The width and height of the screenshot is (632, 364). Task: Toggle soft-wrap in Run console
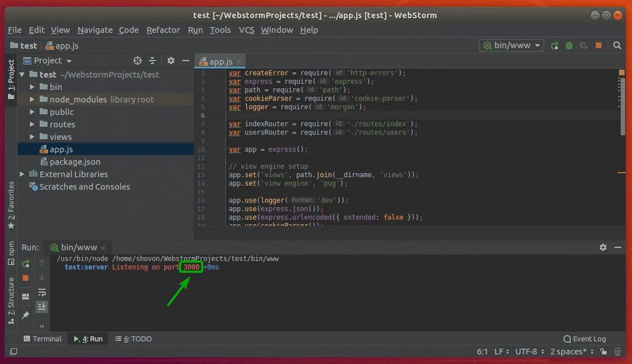tap(41, 292)
